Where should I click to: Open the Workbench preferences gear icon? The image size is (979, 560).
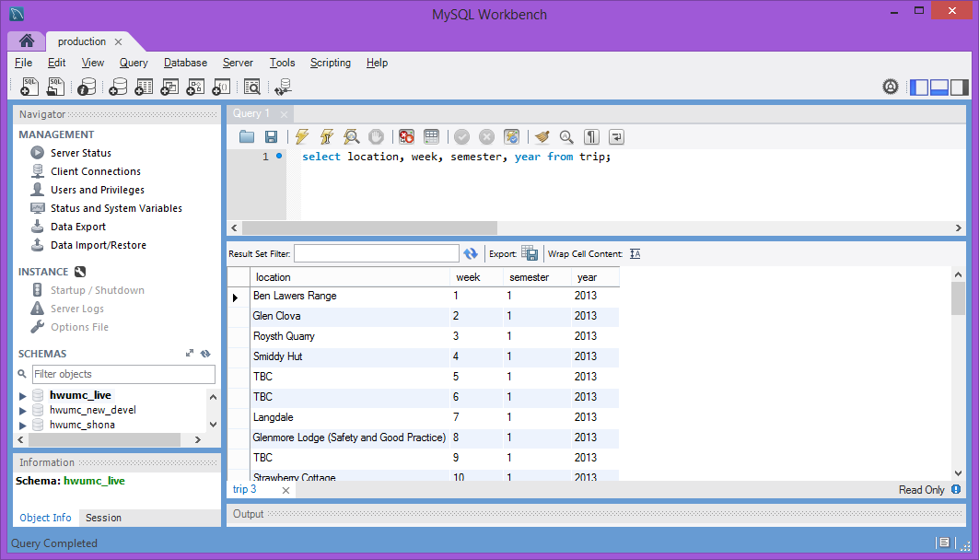pos(891,87)
